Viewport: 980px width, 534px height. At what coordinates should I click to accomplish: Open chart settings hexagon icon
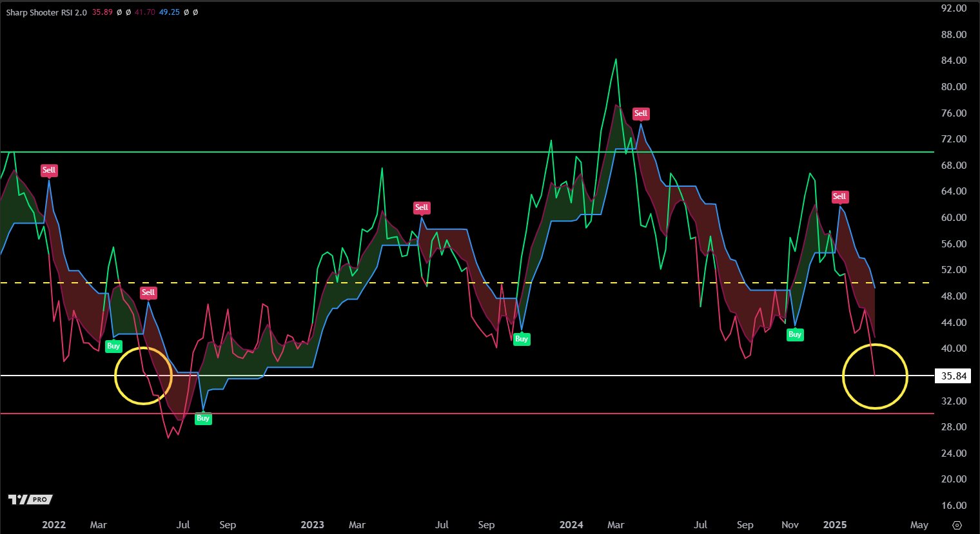(957, 525)
